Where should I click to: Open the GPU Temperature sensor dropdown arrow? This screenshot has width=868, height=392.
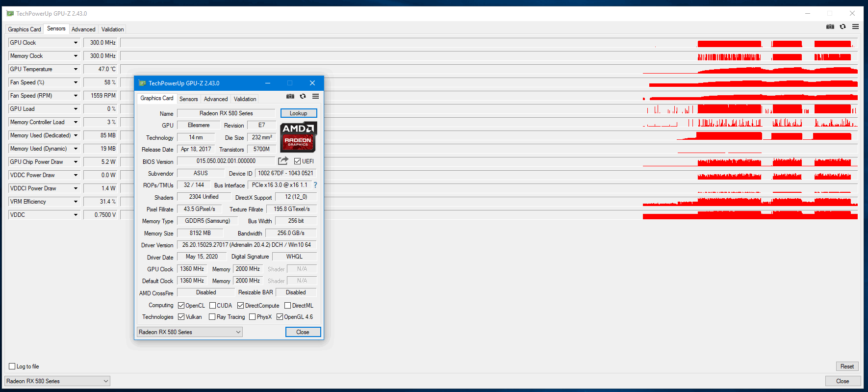(x=76, y=69)
